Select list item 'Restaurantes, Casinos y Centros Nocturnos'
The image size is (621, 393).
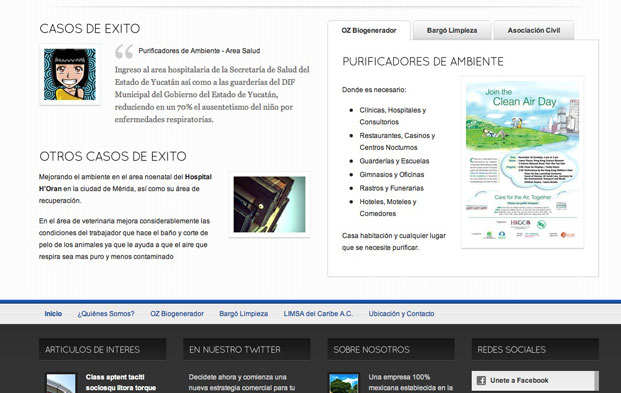point(397,141)
